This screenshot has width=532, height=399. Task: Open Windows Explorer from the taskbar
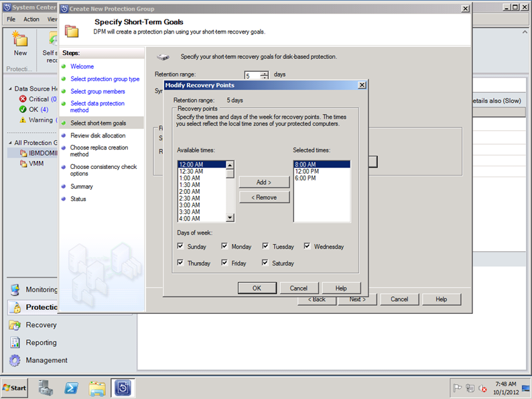coord(97,388)
